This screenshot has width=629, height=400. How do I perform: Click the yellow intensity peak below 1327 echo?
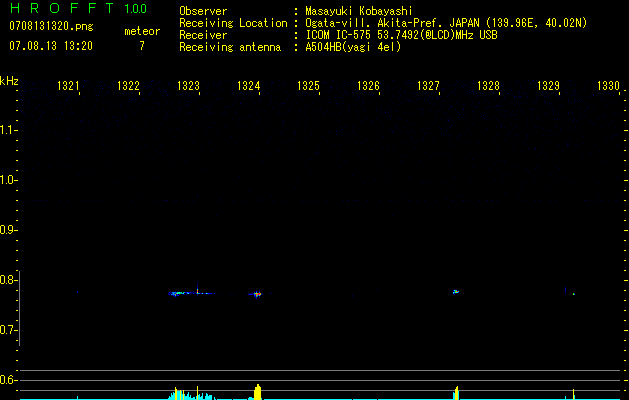pyautogui.click(x=457, y=393)
